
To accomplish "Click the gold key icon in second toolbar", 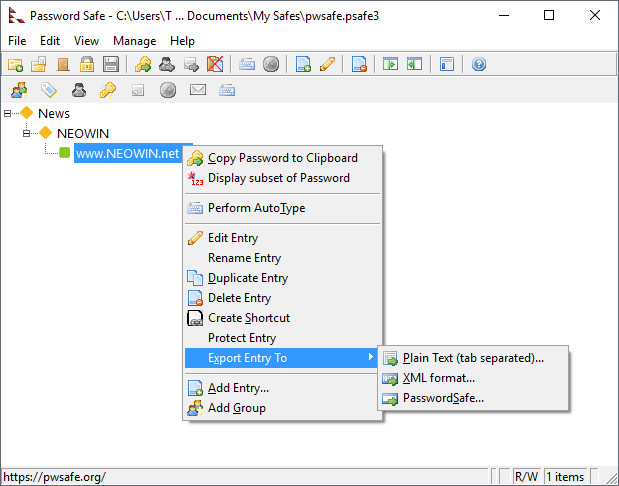I will (107, 91).
